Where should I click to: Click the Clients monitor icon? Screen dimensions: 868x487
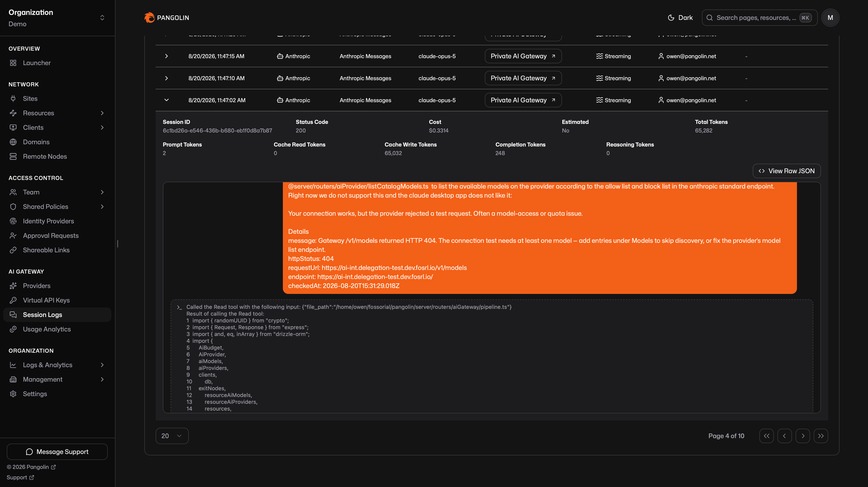(x=13, y=128)
